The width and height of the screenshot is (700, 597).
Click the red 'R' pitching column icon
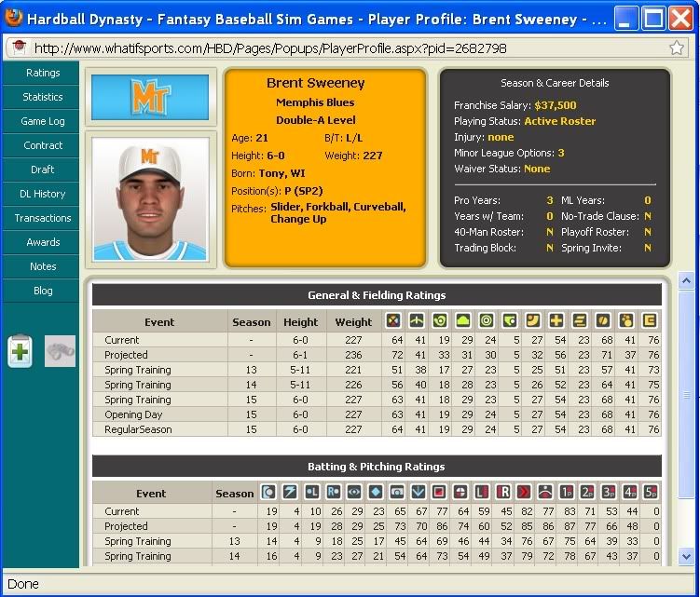(504, 493)
